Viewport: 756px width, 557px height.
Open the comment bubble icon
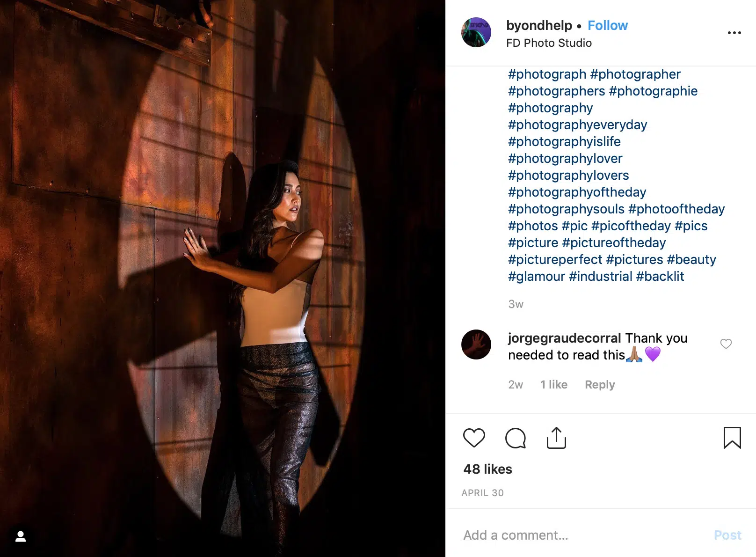(x=516, y=438)
